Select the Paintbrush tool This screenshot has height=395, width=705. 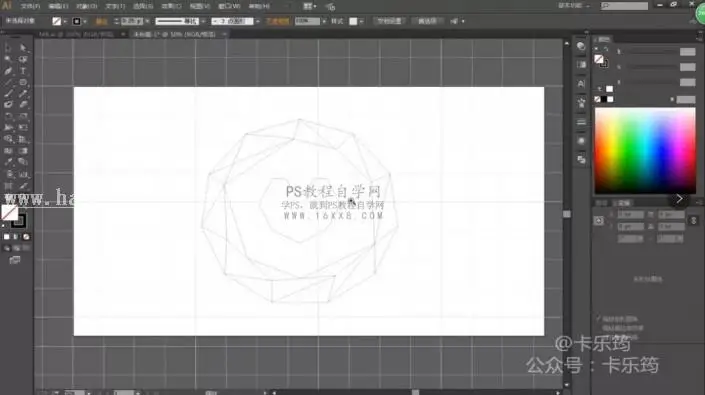point(8,93)
